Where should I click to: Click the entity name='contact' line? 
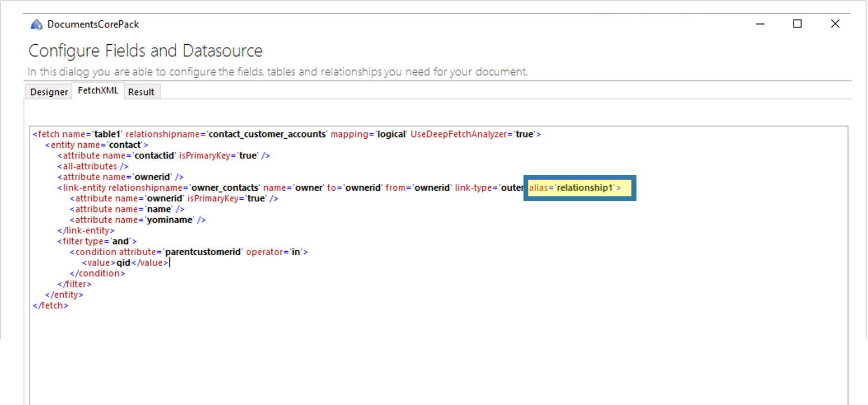[96, 145]
